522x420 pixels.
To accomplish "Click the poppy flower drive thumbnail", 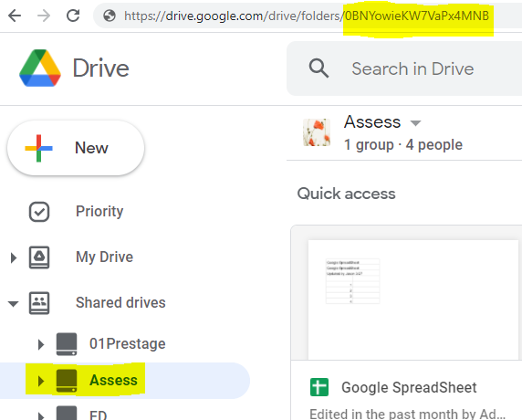I will click(x=317, y=132).
